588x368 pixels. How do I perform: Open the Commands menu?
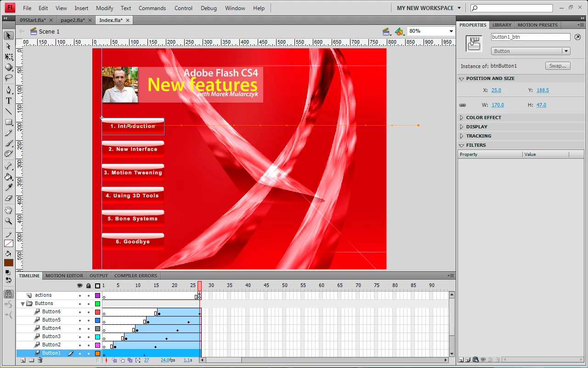coord(152,8)
